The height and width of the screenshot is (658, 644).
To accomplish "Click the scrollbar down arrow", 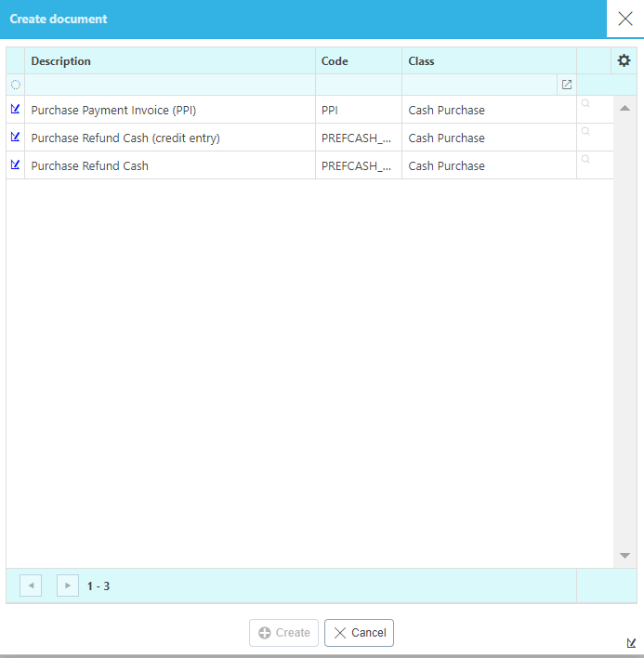I will point(624,556).
